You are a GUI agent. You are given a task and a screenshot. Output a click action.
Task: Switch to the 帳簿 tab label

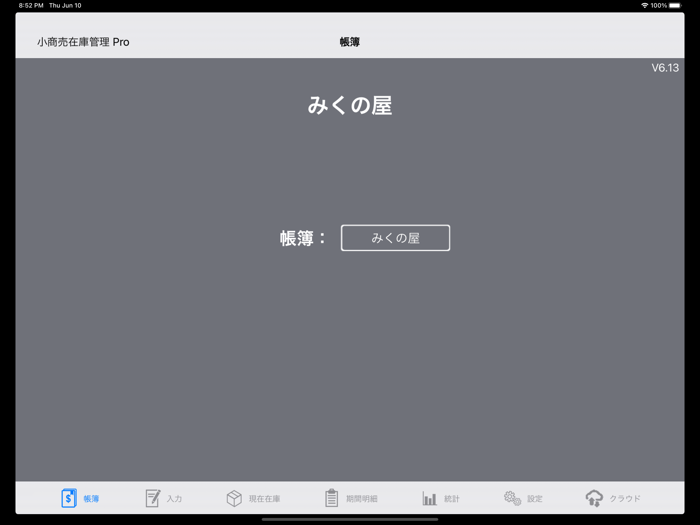tap(91, 499)
